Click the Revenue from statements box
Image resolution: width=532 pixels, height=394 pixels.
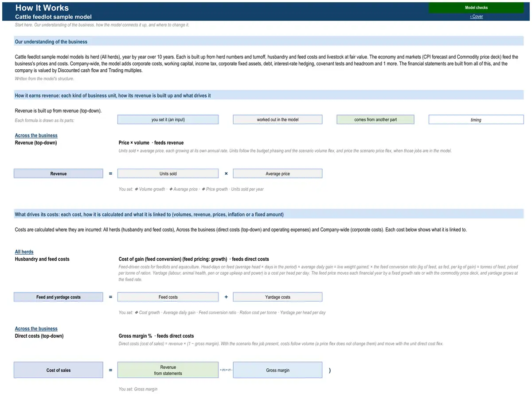(168, 370)
